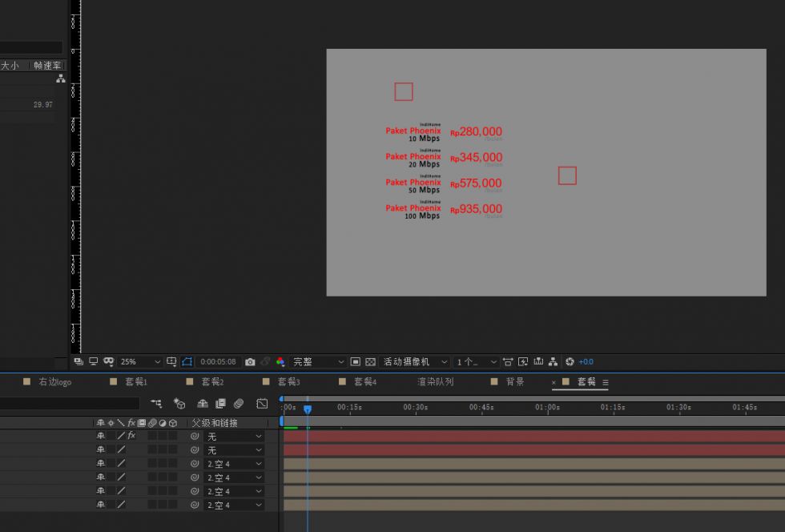
Task: Click the frame blending icon in timeline
Action: tap(220, 404)
